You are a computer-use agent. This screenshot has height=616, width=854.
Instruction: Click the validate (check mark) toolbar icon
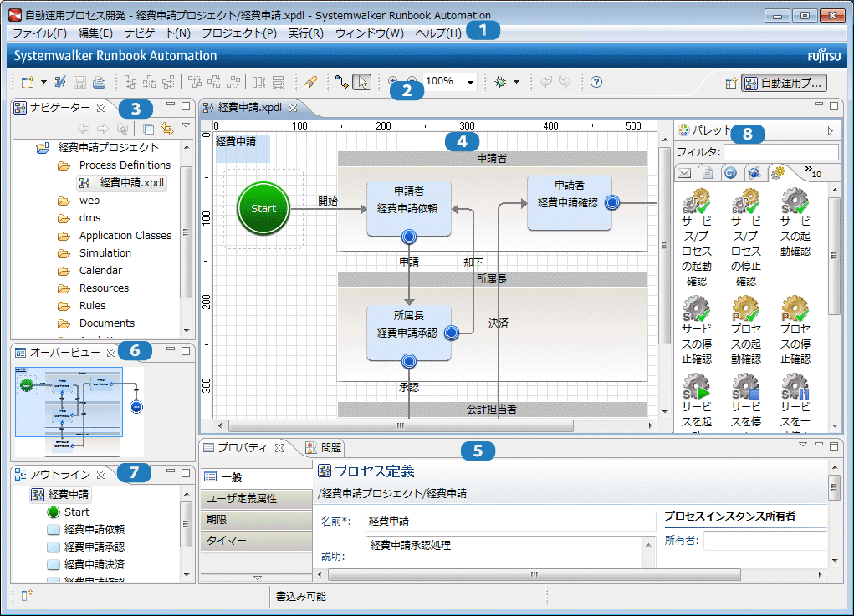coord(60,82)
